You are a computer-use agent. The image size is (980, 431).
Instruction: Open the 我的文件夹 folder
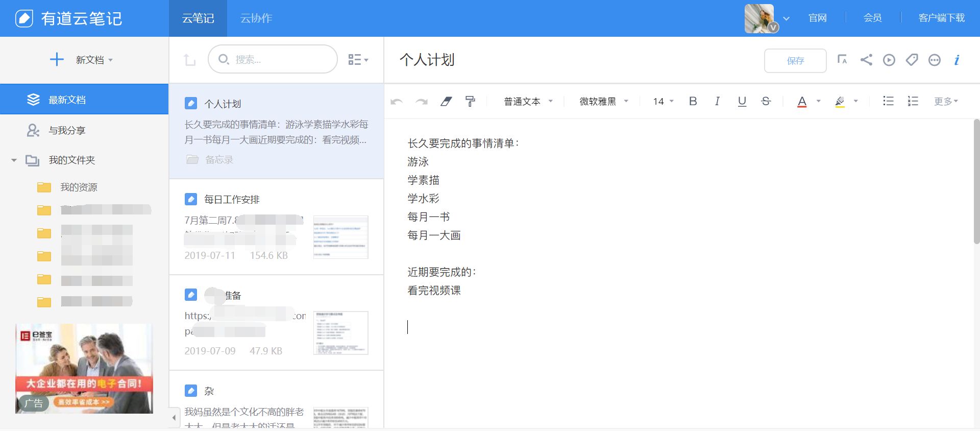pyautogui.click(x=71, y=160)
